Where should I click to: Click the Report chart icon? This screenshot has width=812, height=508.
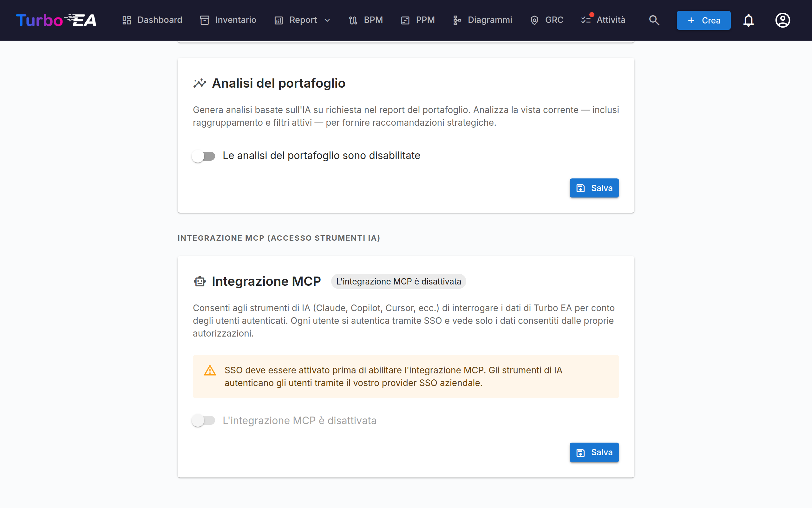(x=278, y=20)
